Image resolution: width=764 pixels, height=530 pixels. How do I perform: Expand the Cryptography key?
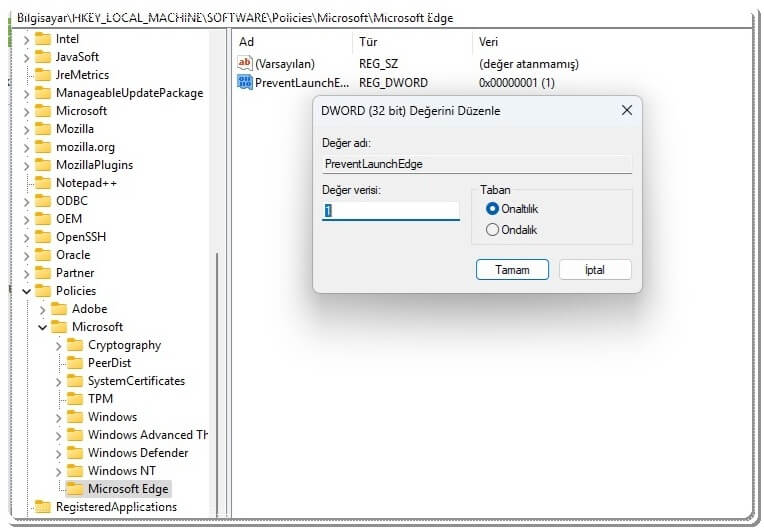pos(58,345)
